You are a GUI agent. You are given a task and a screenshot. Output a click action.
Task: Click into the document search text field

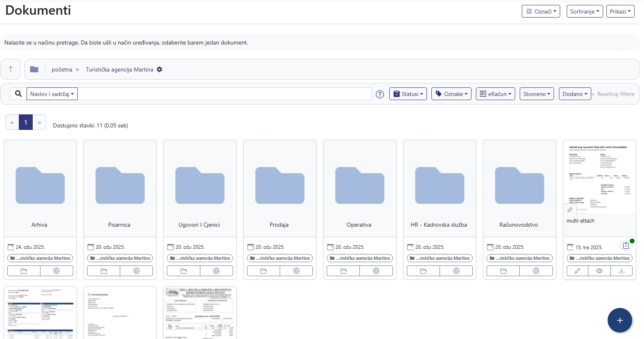coord(224,94)
